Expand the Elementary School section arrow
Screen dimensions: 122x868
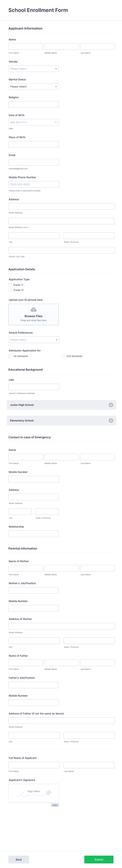coord(111,420)
